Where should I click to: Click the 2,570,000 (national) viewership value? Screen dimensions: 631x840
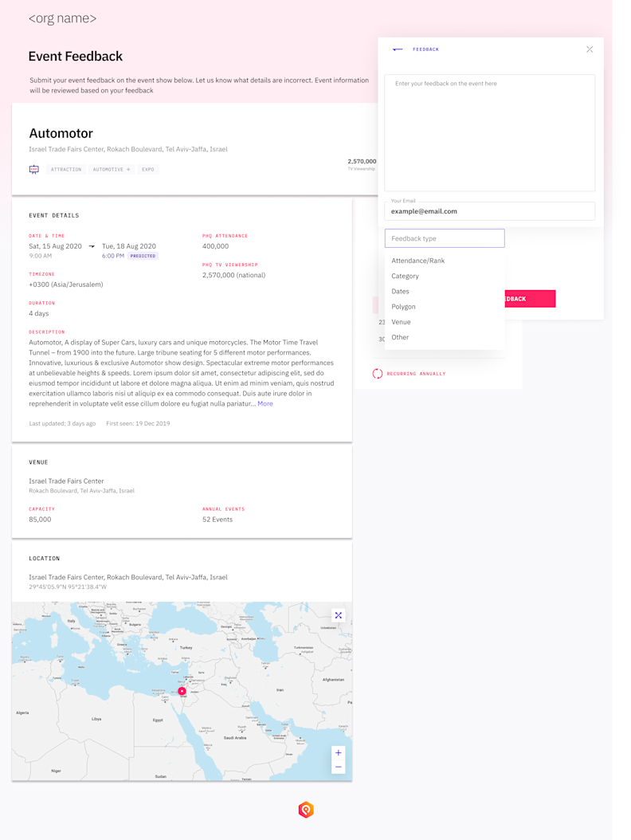[234, 276]
